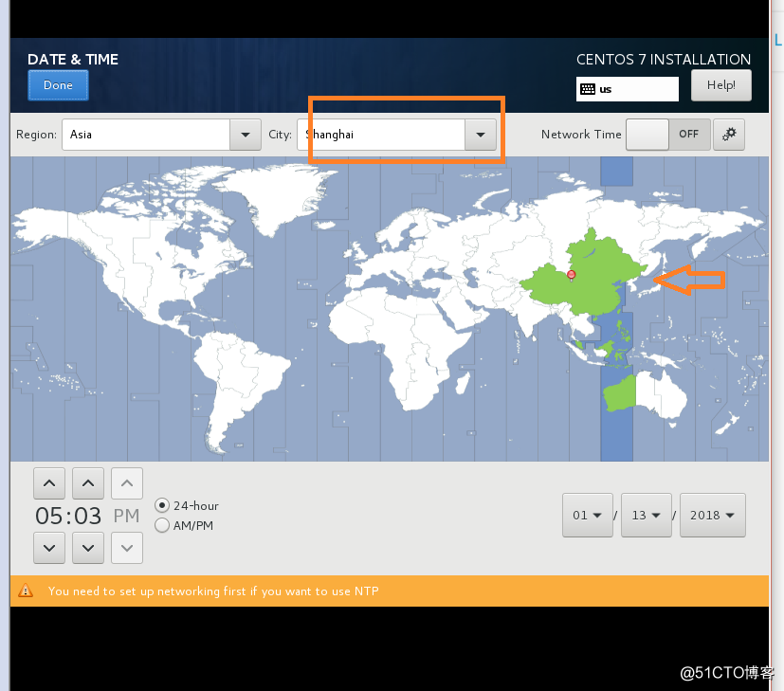This screenshot has height=691, width=784.
Task: Select the AM/PM radio button
Action: coord(162,525)
